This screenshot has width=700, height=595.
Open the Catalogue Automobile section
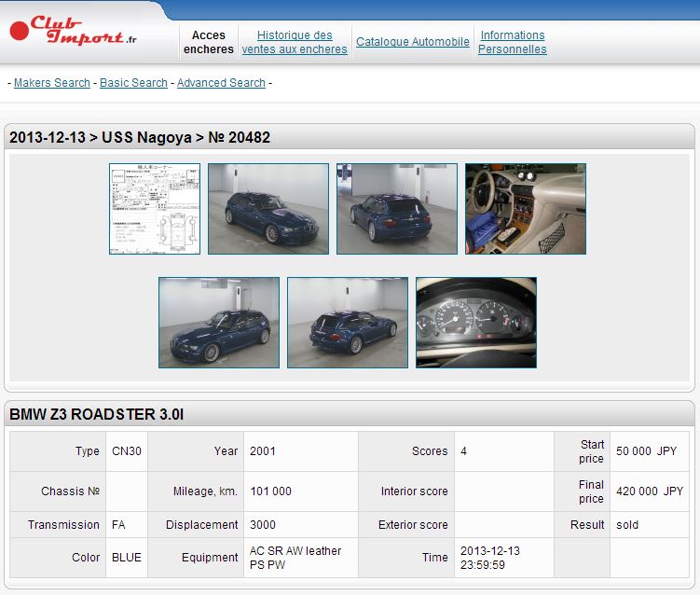(x=413, y=42)
